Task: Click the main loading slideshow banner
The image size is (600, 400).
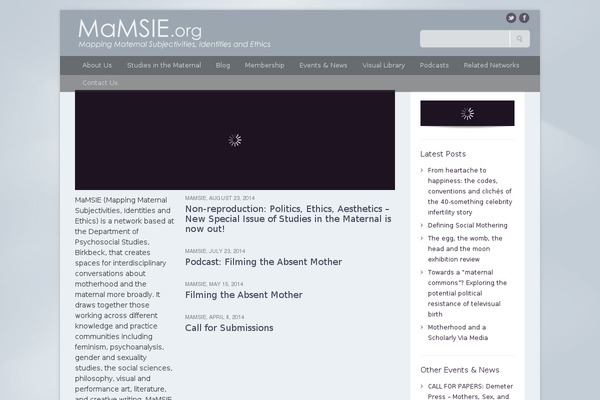Action: point(235,140)
